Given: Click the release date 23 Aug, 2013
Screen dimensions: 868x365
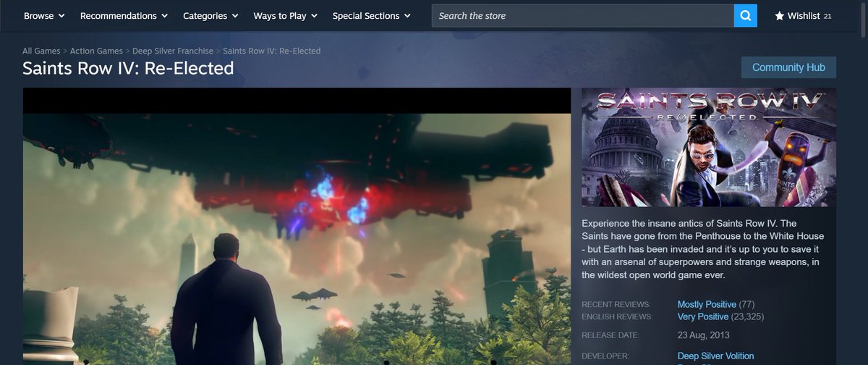Looking at the screenshot, I should coord(704,335).
